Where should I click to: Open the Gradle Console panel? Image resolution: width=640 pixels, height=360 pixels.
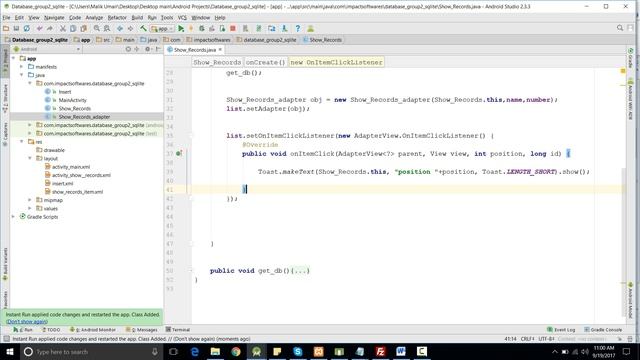pos(603,329)
